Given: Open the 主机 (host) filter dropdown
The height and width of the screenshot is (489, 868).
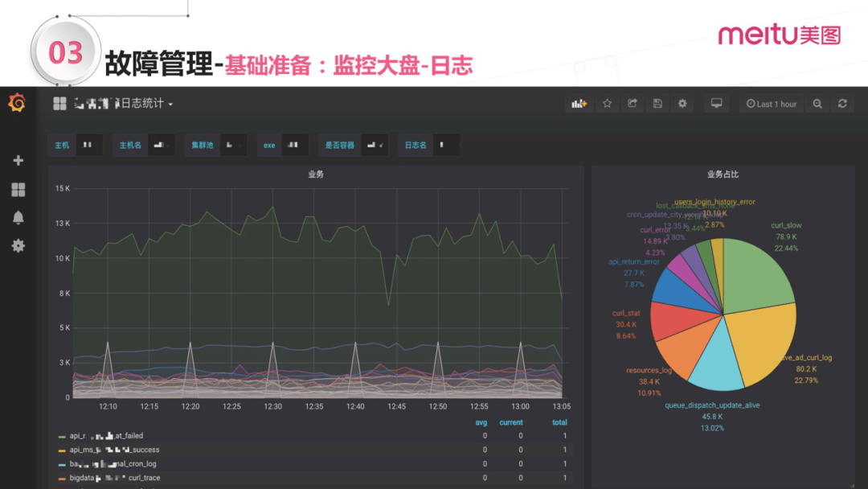Looking at the screenshot, I should [88, 145].
